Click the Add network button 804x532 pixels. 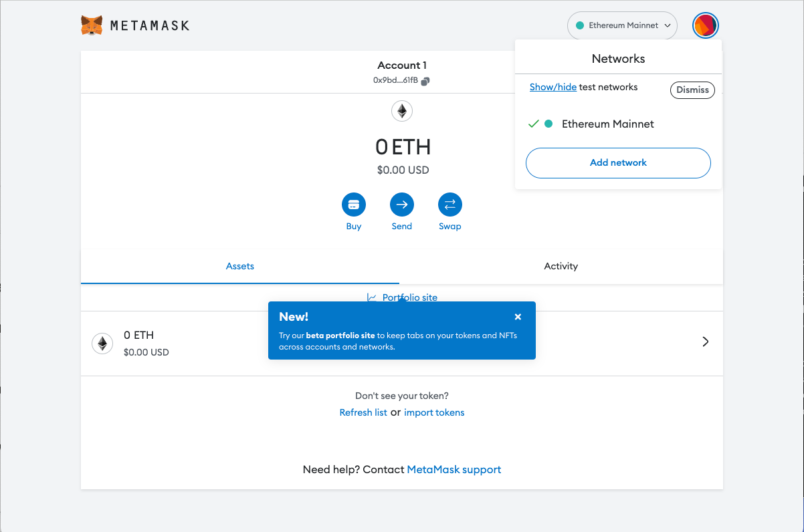[x=618, y=162]
